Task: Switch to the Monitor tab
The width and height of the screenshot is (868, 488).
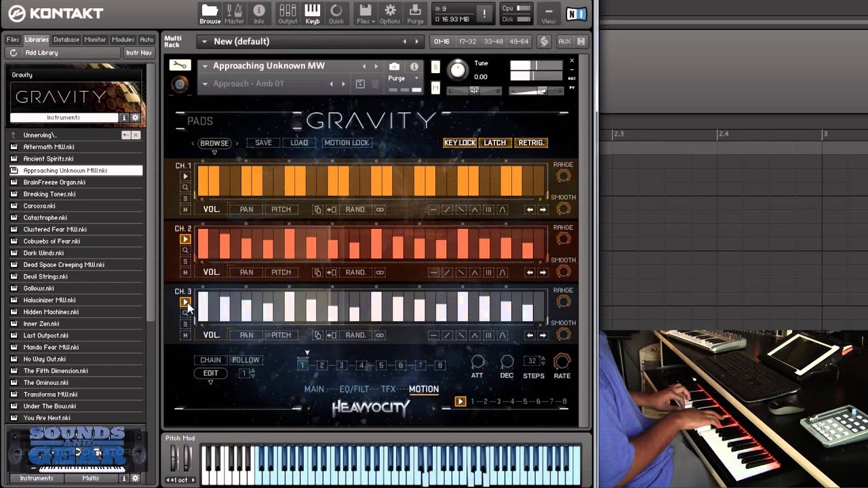Action: pos(95,39)
